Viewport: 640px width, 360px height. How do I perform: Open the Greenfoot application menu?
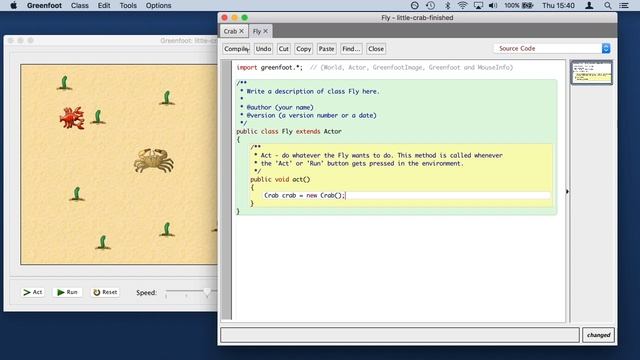(x=44, y=5)
